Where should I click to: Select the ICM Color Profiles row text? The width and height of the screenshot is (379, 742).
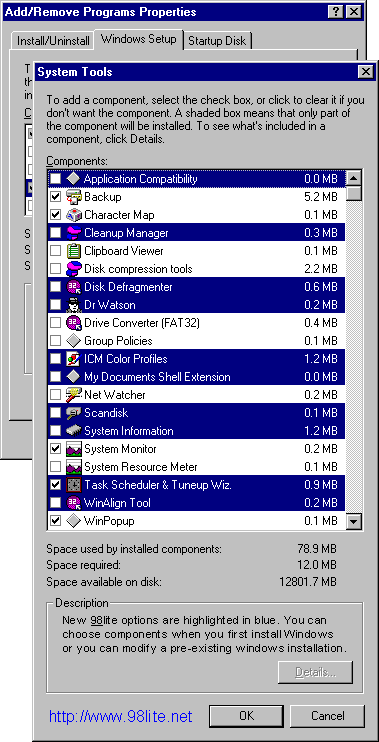pos(126,359)
